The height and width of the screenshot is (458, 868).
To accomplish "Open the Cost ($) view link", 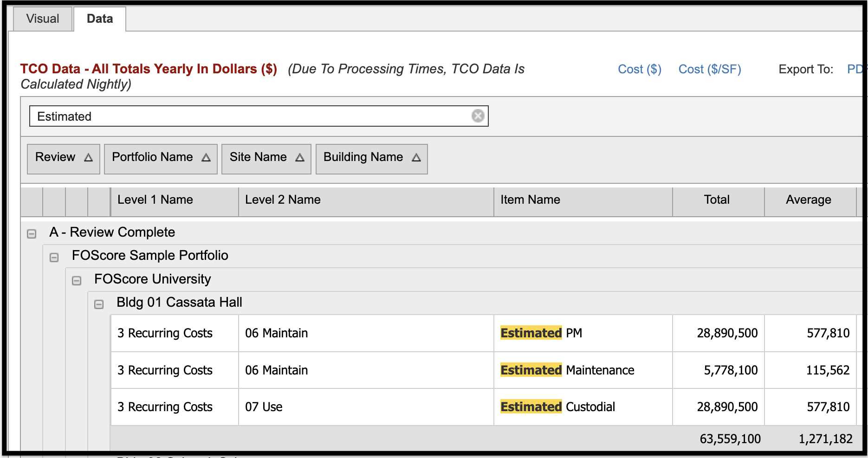I will click(640, 69).
